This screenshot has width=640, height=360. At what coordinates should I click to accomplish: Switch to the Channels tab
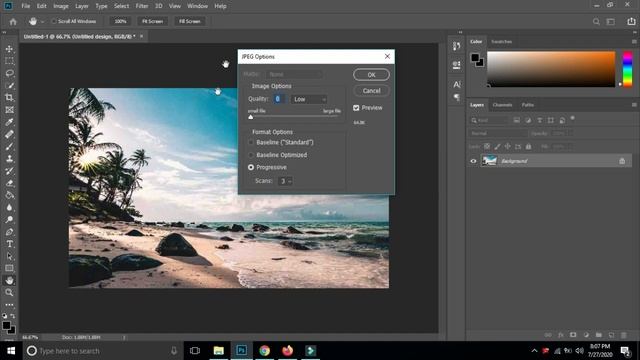[x=502, y=105]
